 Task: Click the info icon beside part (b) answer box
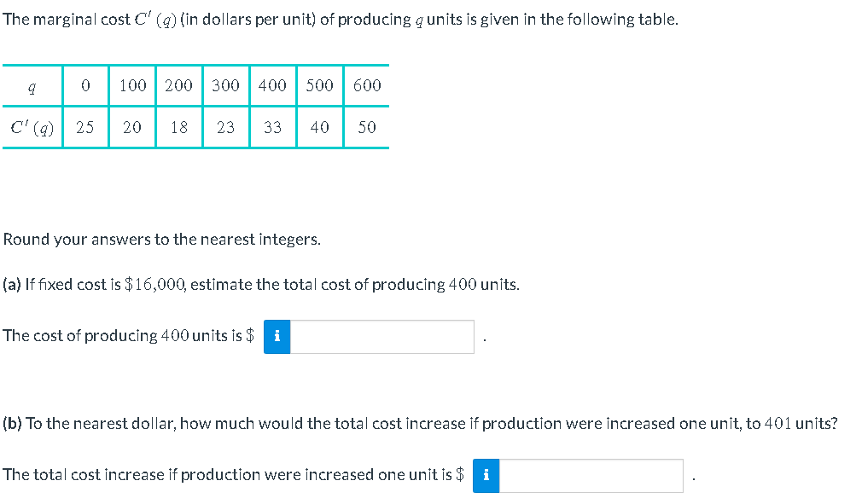click(x=486, y=475)
